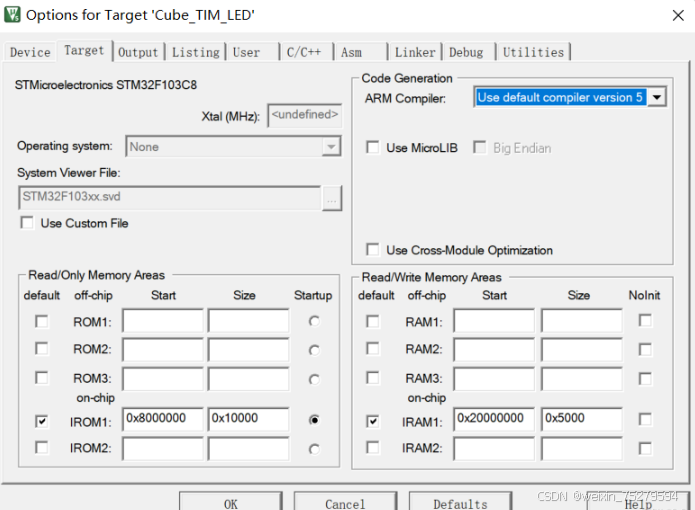Screen dimensions: 695x510
Task: Click the STMicroelectronics STM32F103C8 device label
Action: (x=105, y=85)
